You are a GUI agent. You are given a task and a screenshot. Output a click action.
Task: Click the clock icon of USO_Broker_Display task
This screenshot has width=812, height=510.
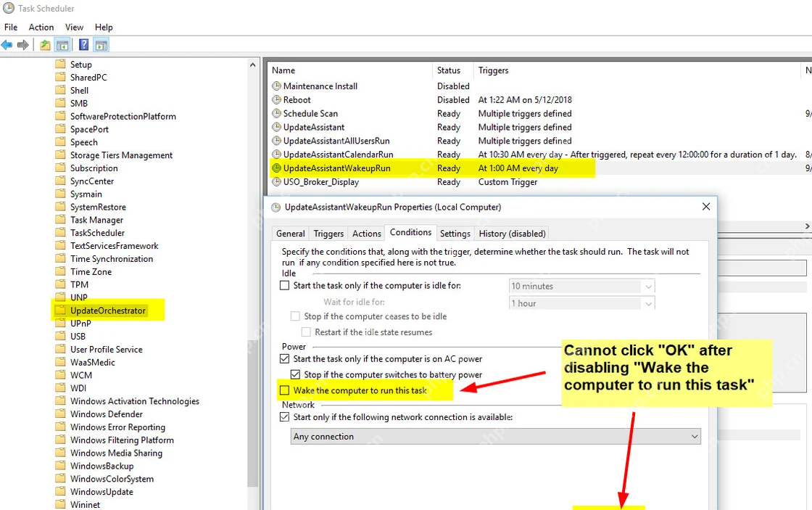click(276, 182)
